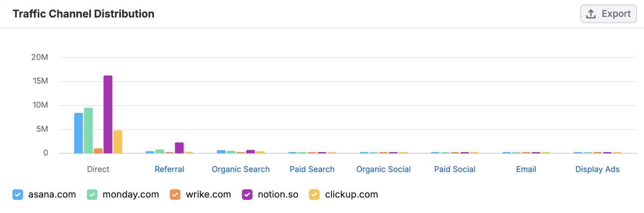Click the purple notion.so Referral bar
644x213 pixels.
coord(179,148)
